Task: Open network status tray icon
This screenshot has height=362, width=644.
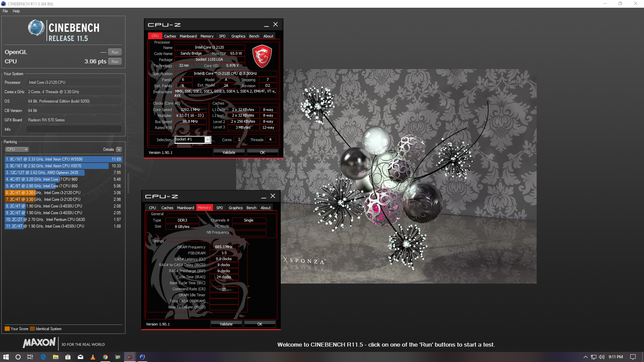Action: 594,357
